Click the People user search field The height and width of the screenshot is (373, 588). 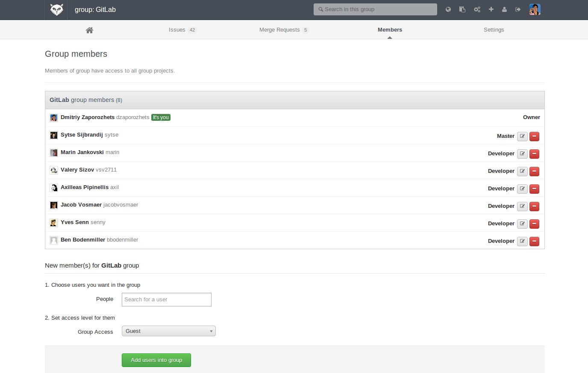pos(166,299)
